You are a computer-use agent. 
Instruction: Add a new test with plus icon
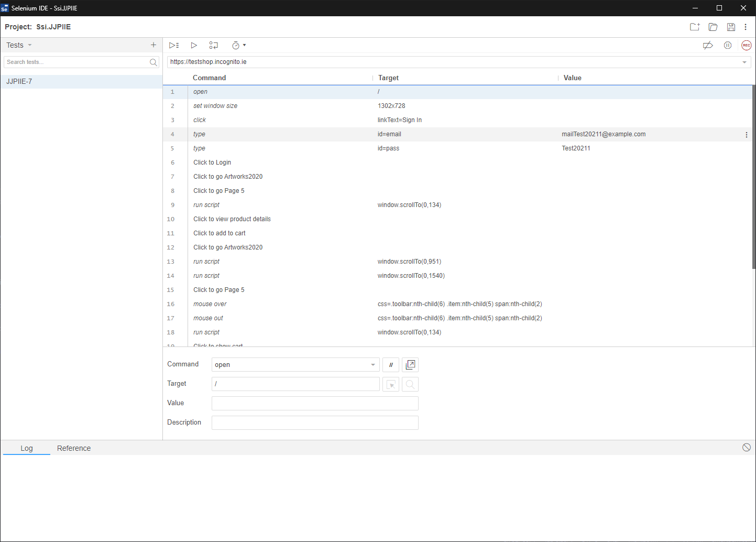click(x=154, y=45)
